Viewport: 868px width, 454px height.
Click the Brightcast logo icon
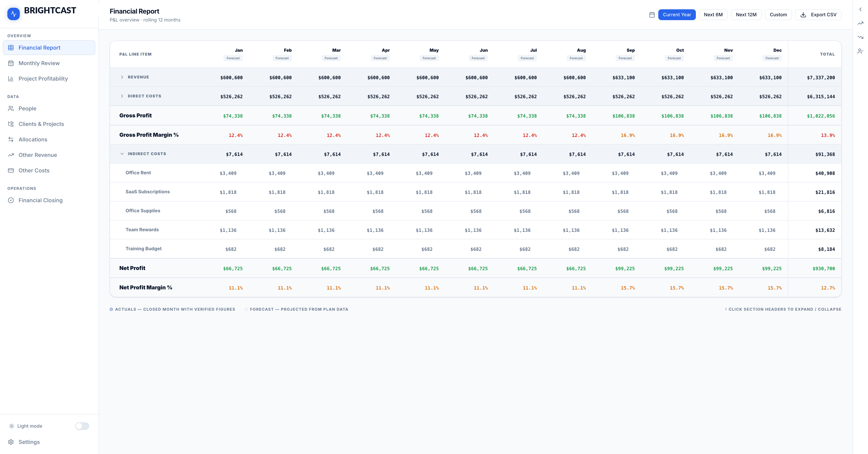click(14, 14)
